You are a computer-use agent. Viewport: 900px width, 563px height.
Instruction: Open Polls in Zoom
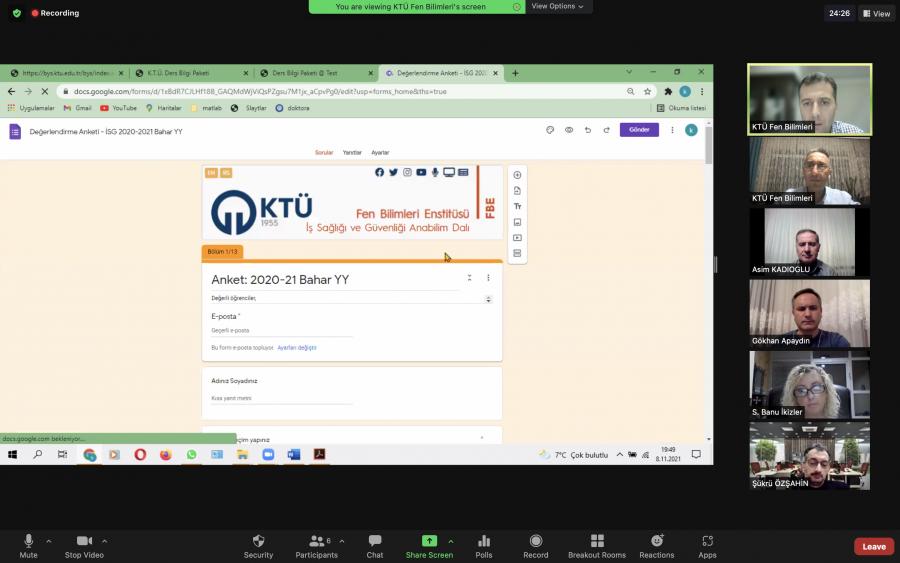point(484,546)
